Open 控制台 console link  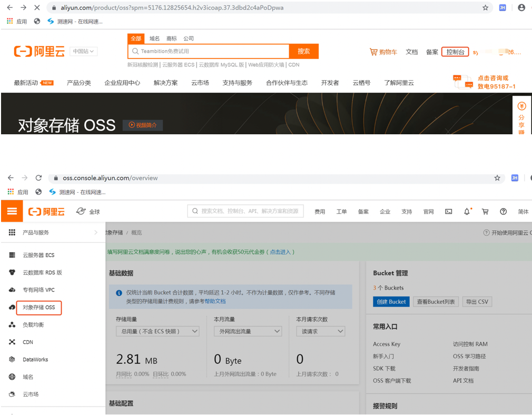(x=455, y=52)
